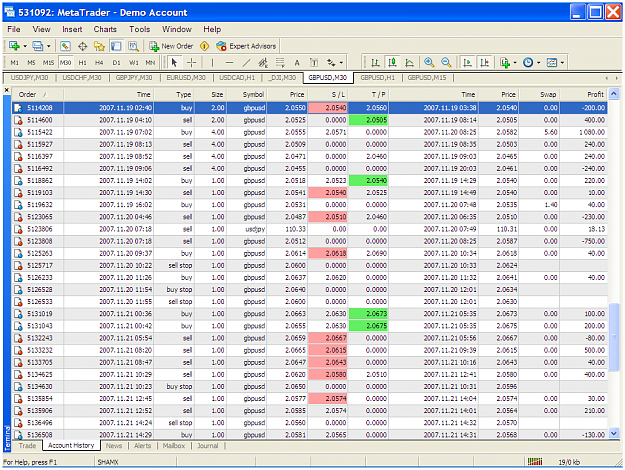Screen dimensions: 625x470
Task: Select the M1 timeframe
Action: tap(14, 63)
